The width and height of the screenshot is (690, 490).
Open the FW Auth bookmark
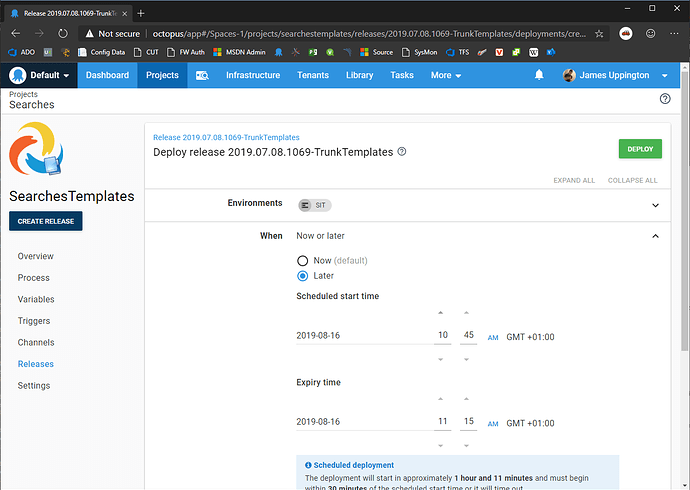tap(186, 52)
